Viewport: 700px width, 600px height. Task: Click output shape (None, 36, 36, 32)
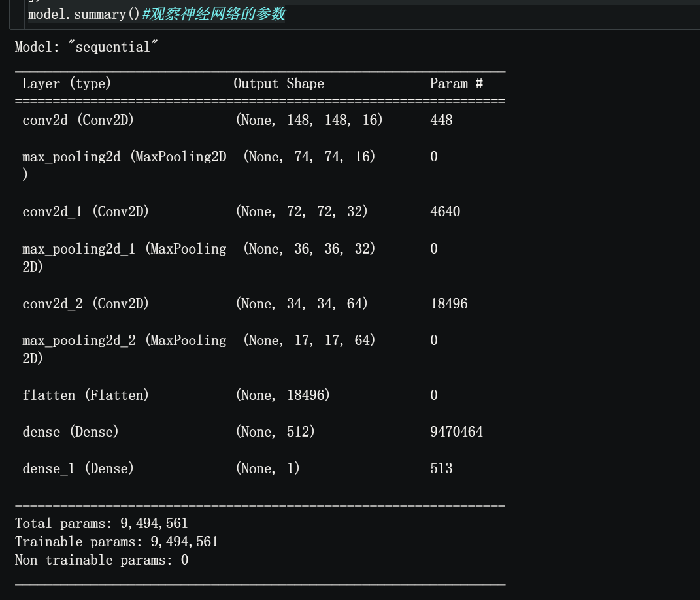click(x=309, y=248)
